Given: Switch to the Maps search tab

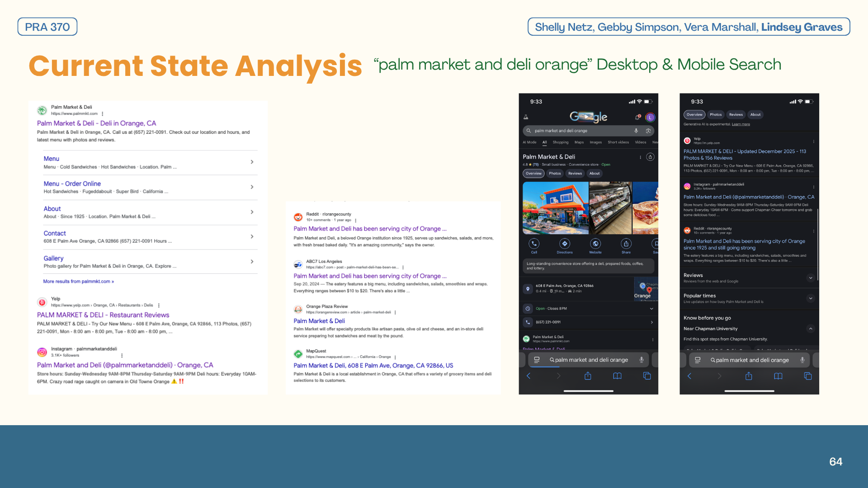Looking at the screenshot, I should (x=579, y=142).
